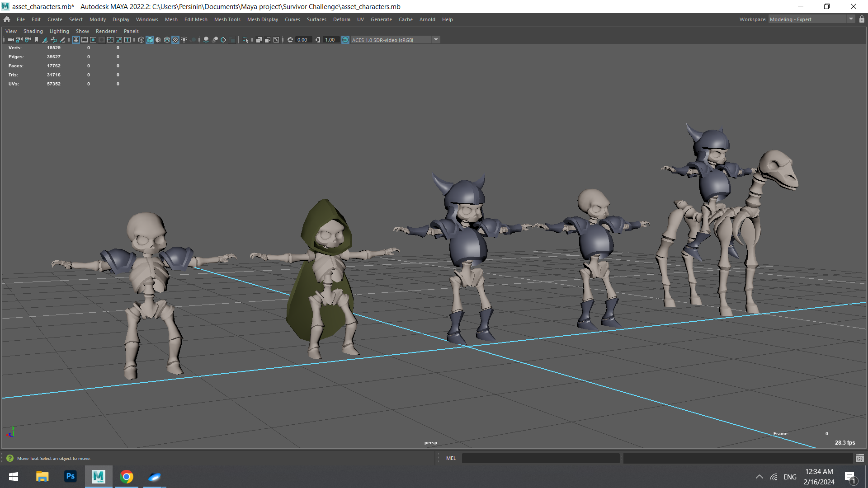Click the MEL language toggle button
The height and width of the screenshot is (488, 868).
click(451, 458)
